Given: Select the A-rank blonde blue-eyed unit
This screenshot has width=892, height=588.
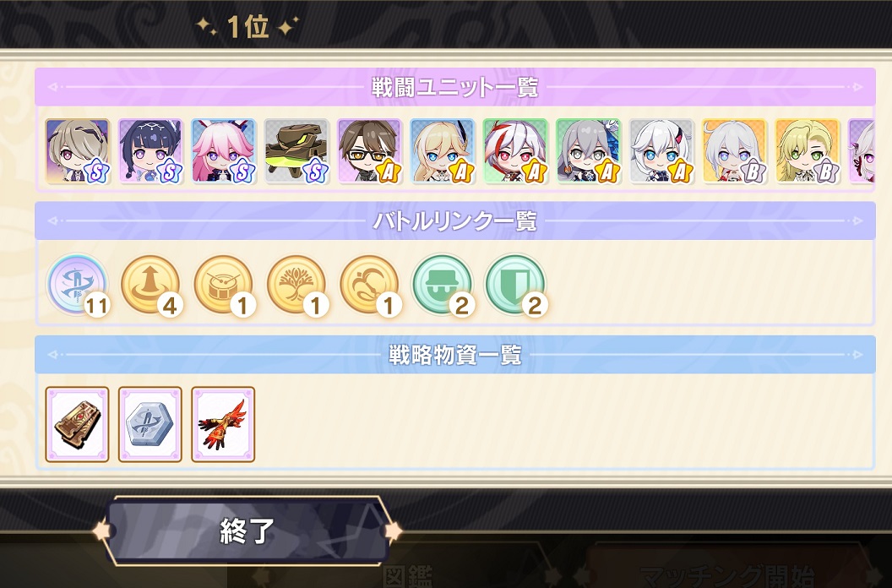Looking at the screenshot, I should (x=442, y=151).
